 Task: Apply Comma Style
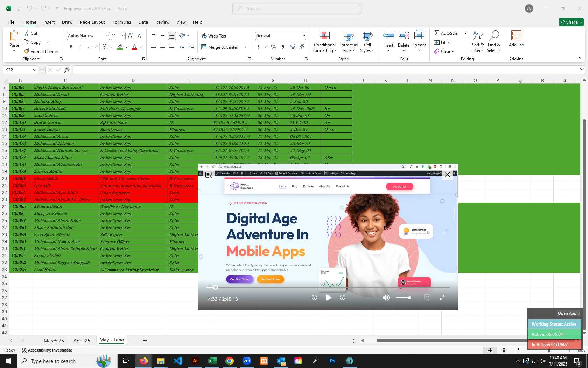tap(283, 47)
